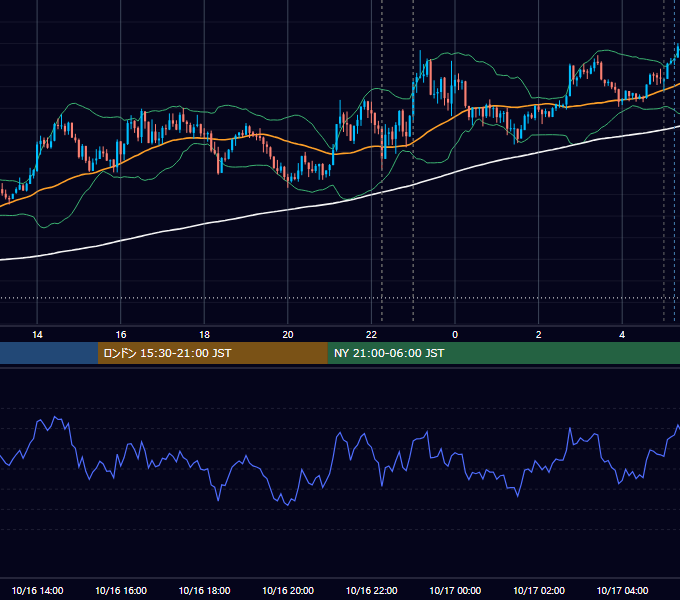This screenshot has width=680, height=600.
Task: Click the 10/16 14:00 date label
Action: click(37, 590)
